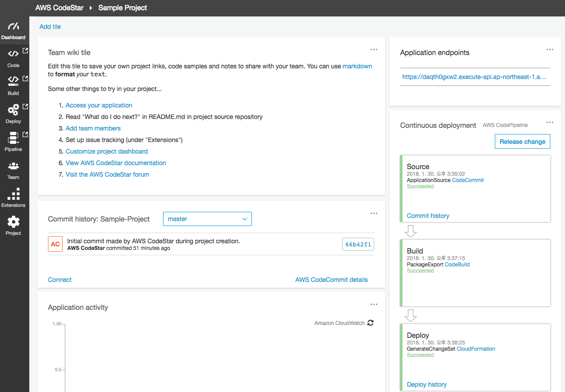Open the Extensions sidebar icon
Image resolution: width=565 pixels, height=392 pixels.
13,194
